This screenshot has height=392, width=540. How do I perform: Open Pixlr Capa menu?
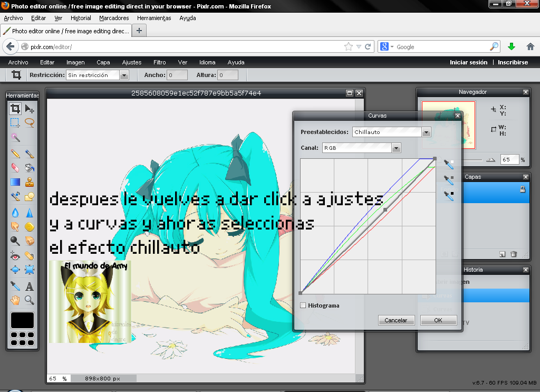point(103,62)
